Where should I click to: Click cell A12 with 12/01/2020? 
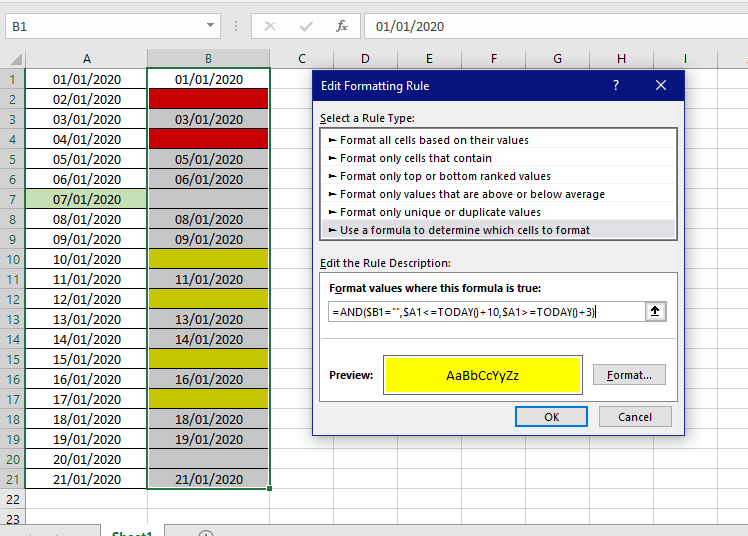86,299
